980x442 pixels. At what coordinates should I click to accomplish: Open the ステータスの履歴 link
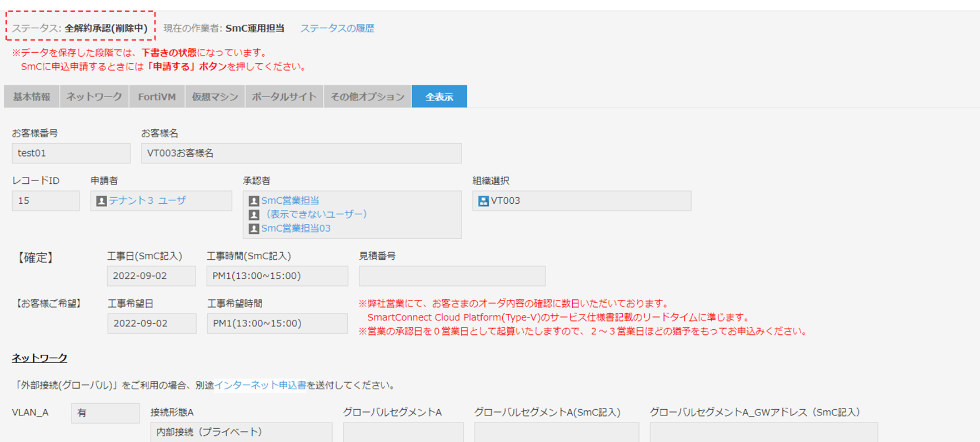click(x=337, y=28)
